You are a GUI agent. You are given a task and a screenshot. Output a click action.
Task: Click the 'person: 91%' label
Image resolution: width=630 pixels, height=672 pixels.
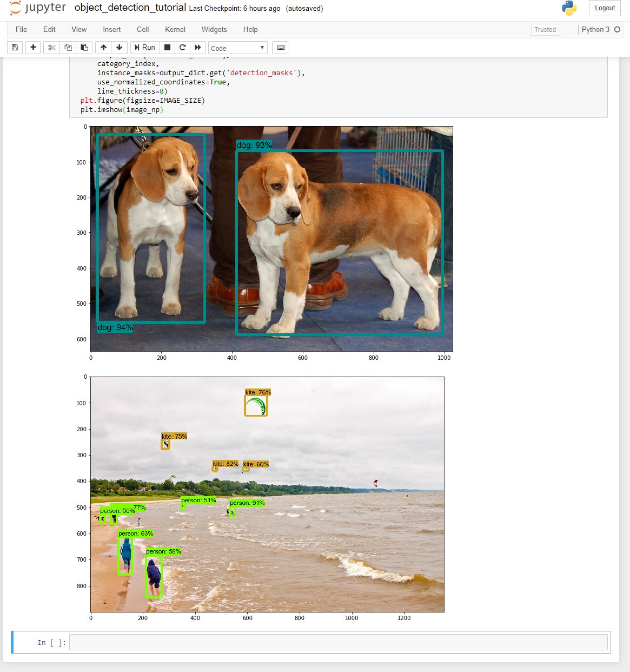(x=247, y=503)
